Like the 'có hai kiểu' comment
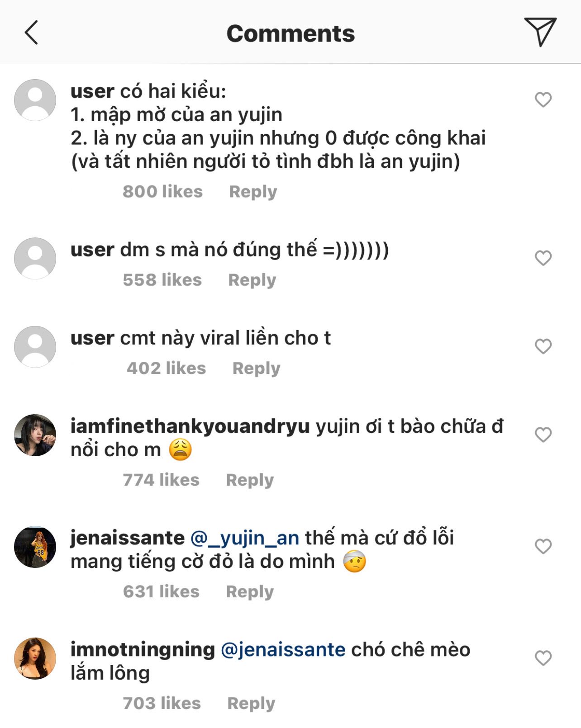Viewport: 581px width, 728px height. coord(543,99)
